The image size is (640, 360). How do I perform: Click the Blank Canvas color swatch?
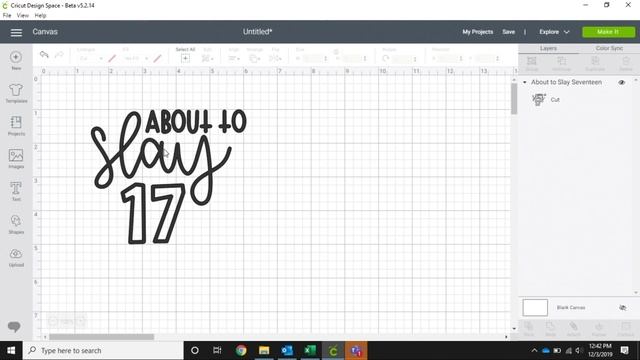pyautogui.click(x=535, y=307)
